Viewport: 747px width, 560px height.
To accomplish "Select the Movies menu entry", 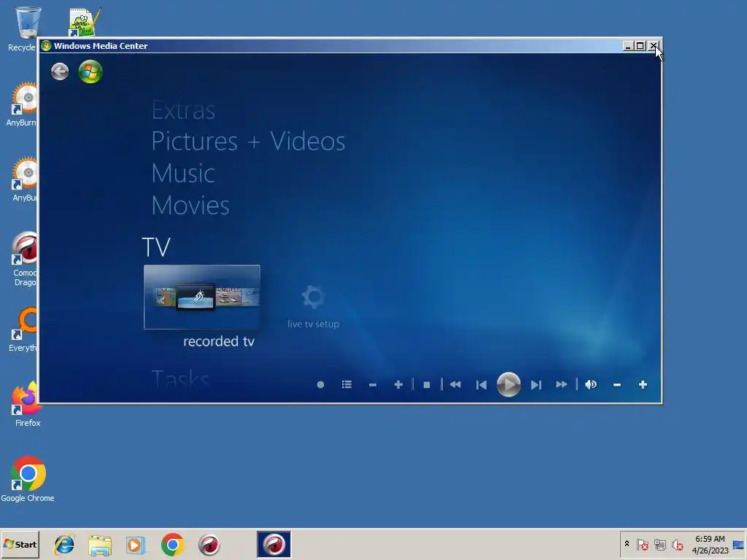I will tap(190, 205).
